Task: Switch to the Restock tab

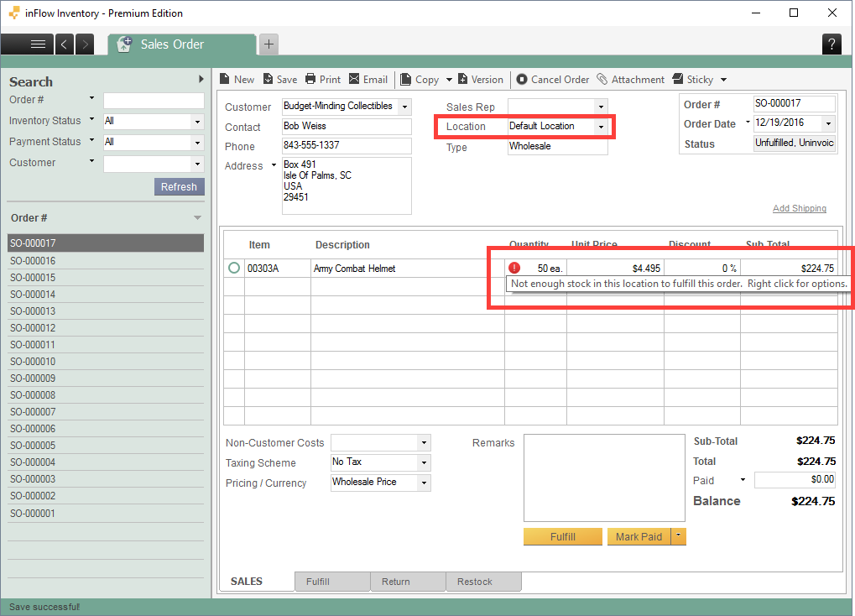Action: [x=483, y=582]
